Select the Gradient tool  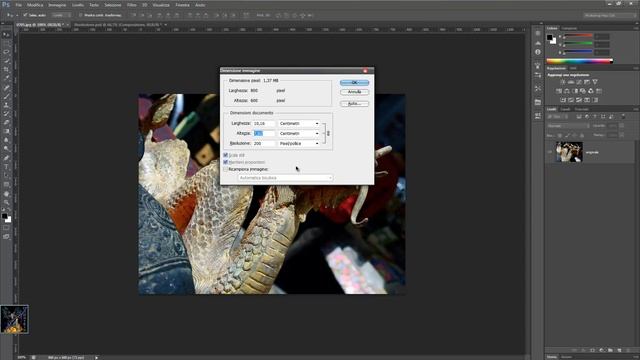pos(6,131)
